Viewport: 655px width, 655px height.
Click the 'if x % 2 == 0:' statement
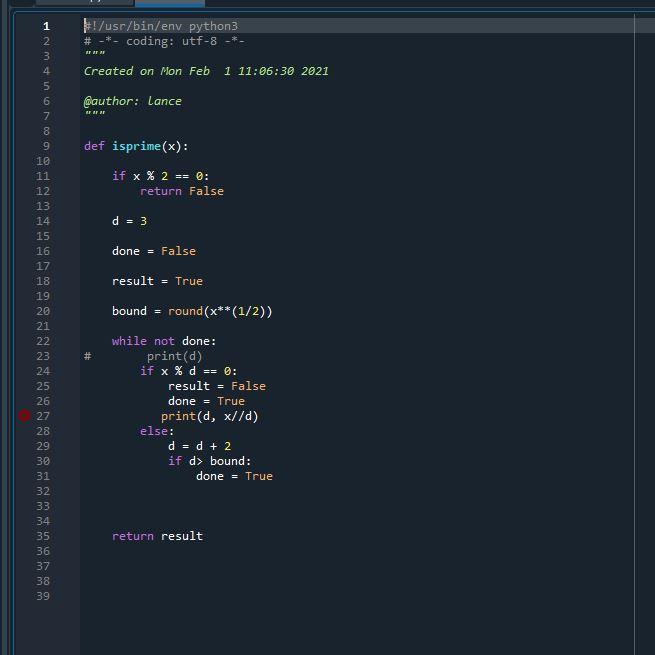[x=160, y=176]
